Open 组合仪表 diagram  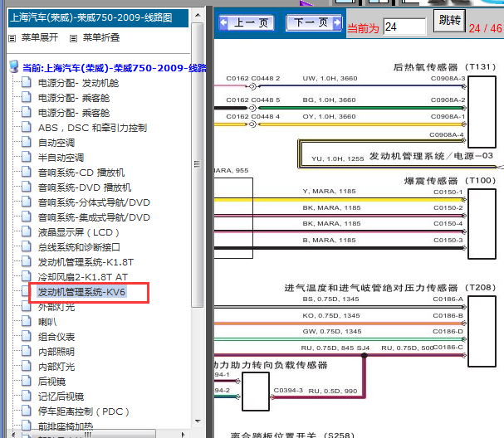coord(56,337)
